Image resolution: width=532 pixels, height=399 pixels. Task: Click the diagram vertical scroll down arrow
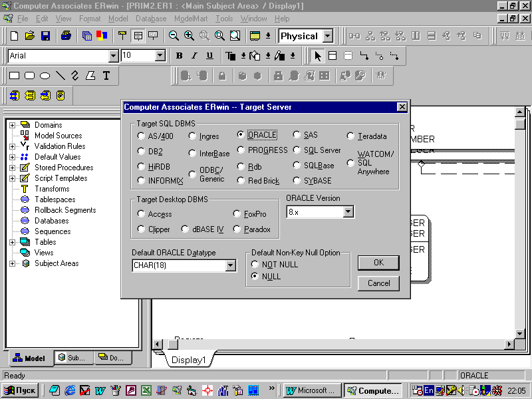pos(520,334)
